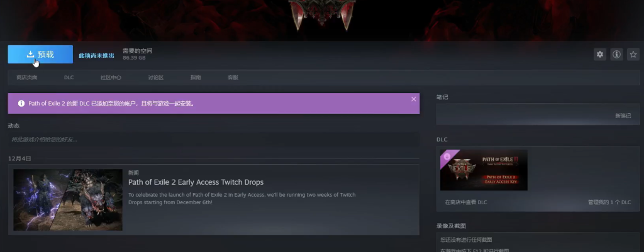Image resolution: width=644 pixels, height=252 pixels.
Task: Click the Twitch Drops news article image
Action: [68, 200]
